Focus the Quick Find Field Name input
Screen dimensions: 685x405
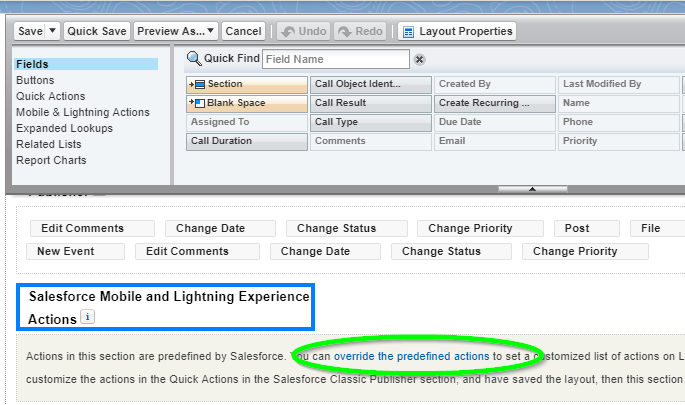click(336, 59)
